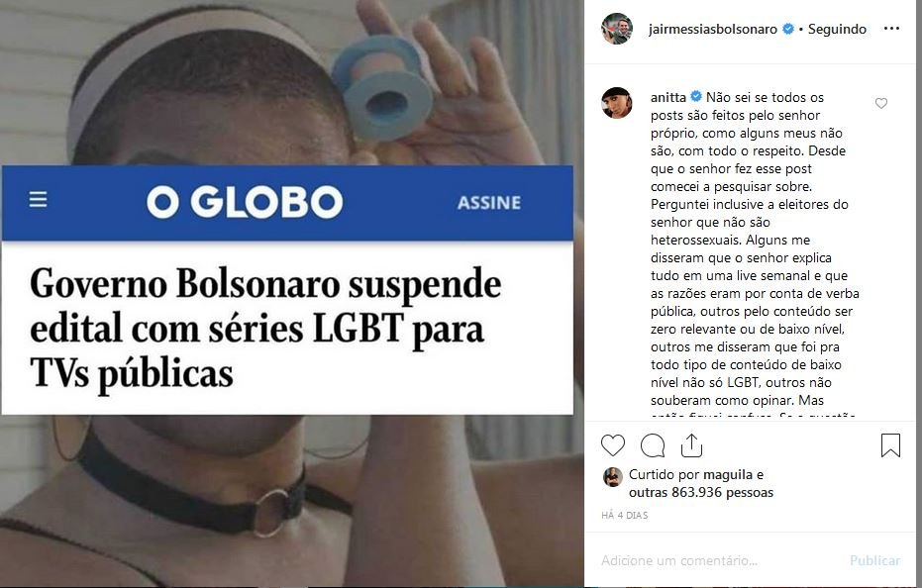Viewport: 922px width, 588px height.
Task: Open anitta's profile avatar
Action: [x=617, y=103]
